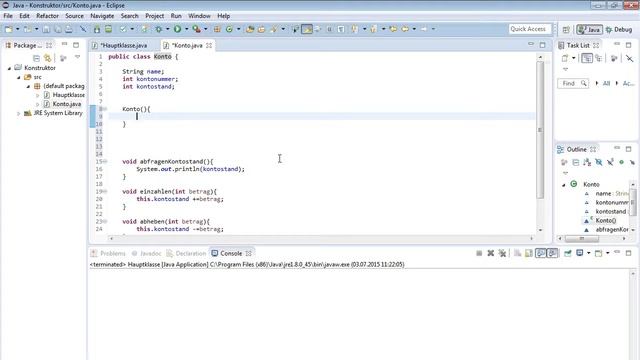Click the Open Type toolbar icon
Viewport: 640px width, 360px height.
click(250, 29)
